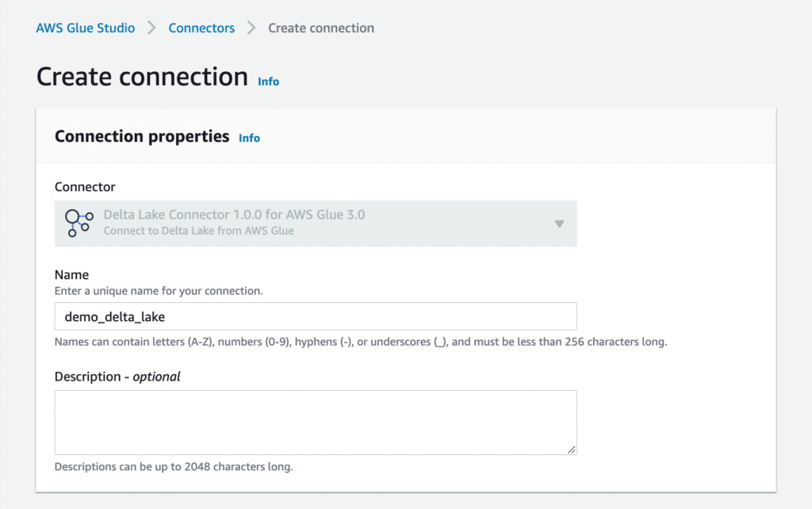The width and height of the screenshot is (812, 509).
Task: Open the AWS Glue Studio breadcrumb link
Action: [86, 28]
